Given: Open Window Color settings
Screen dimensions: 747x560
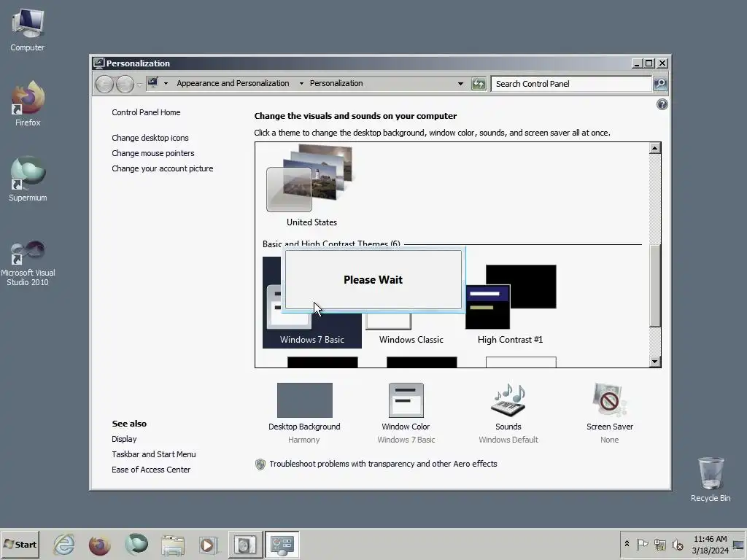Looking at the screenshot, I should tap(406, 413).
